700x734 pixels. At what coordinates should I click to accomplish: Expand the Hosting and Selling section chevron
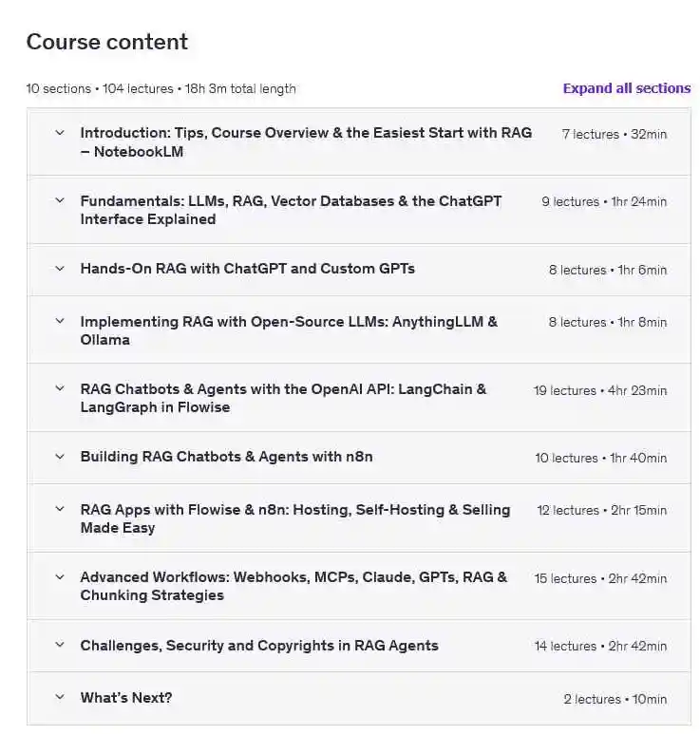coord(60,510)
